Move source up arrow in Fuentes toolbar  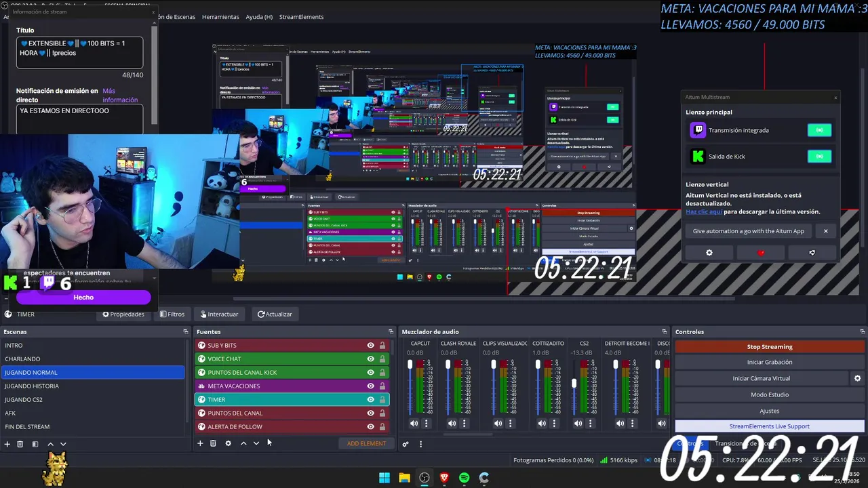click(243, 443)
